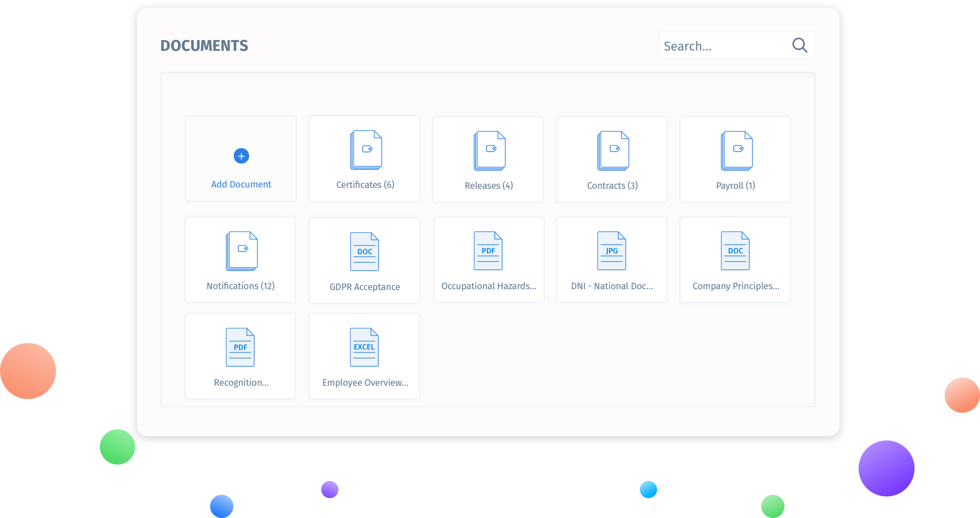Open the Notifications folder icon
The image size is (980, 518).
pos(242,251)
